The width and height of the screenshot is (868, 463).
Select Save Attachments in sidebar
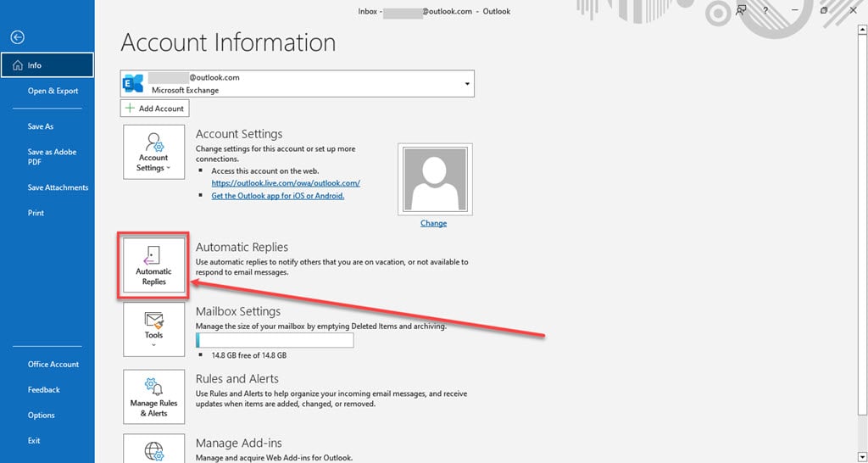(58, 187)
